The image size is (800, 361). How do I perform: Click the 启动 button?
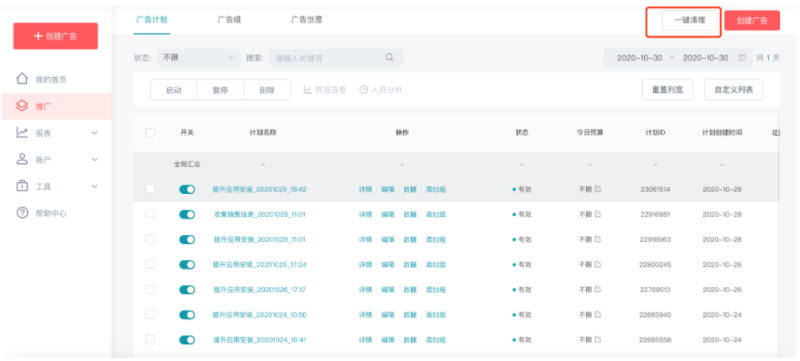173,90
